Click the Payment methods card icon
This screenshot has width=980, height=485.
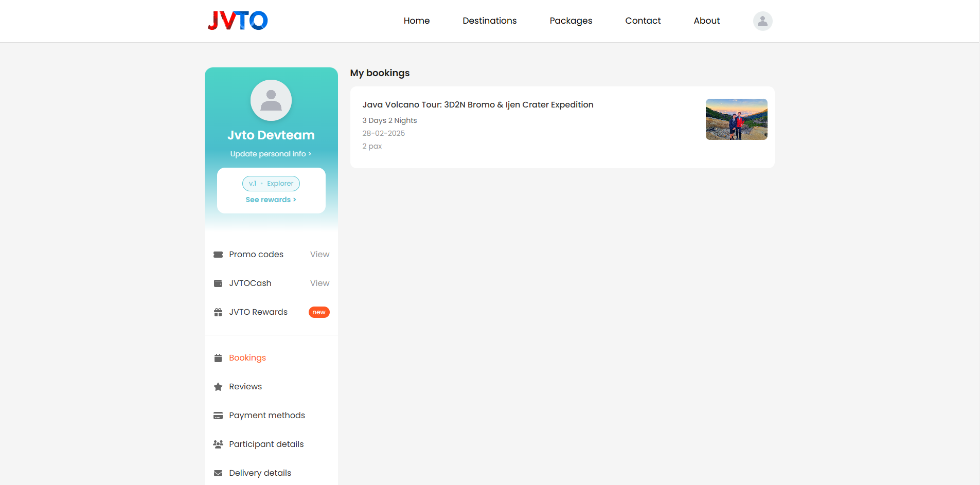[x=218, y=416]
